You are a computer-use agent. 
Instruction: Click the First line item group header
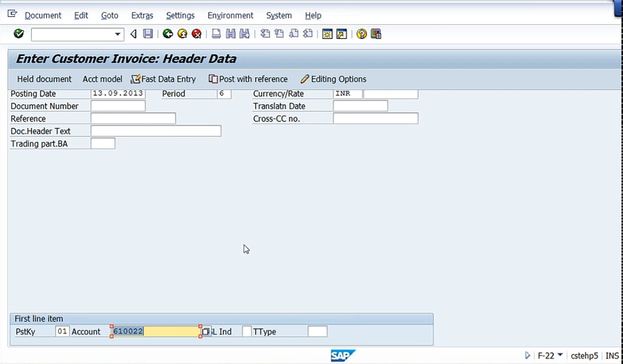221,319
